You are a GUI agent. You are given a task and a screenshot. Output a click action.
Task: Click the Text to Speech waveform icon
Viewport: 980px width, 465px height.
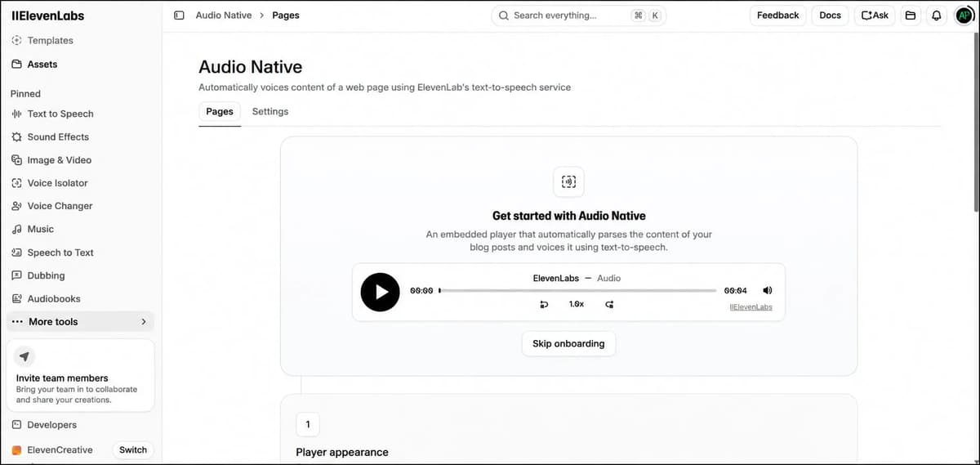click(x=17, y=114)
